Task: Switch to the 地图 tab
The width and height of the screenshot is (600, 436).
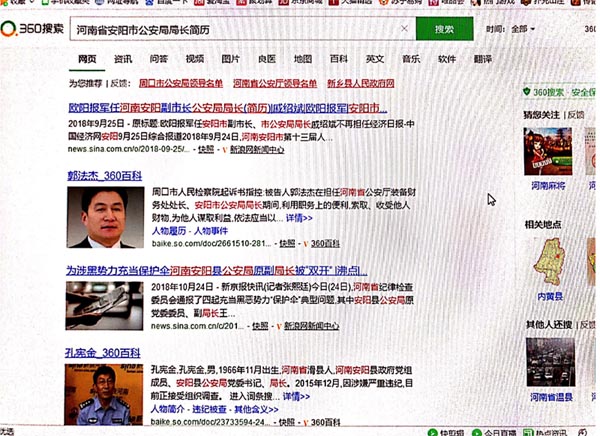Action: pos(303,60)
